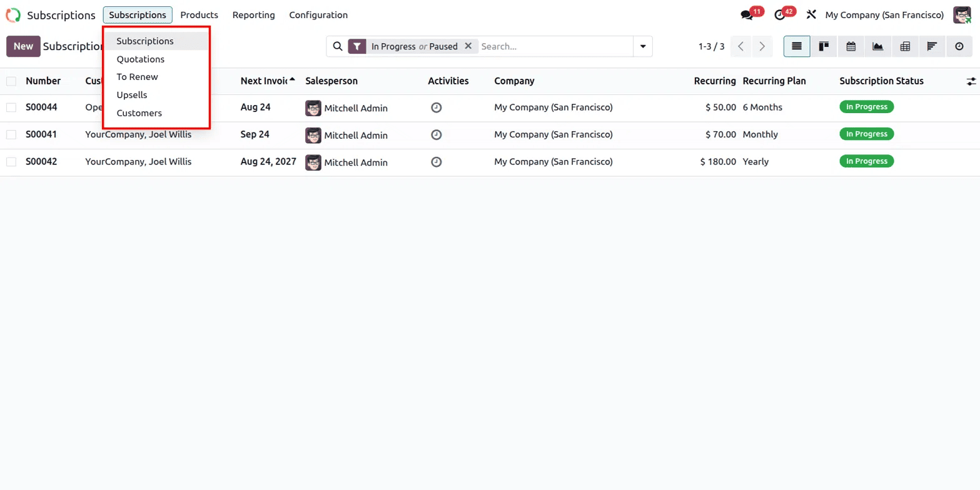Tick the checkbox for S00041
The image size is (980, 490).
(x=11, y=134)
